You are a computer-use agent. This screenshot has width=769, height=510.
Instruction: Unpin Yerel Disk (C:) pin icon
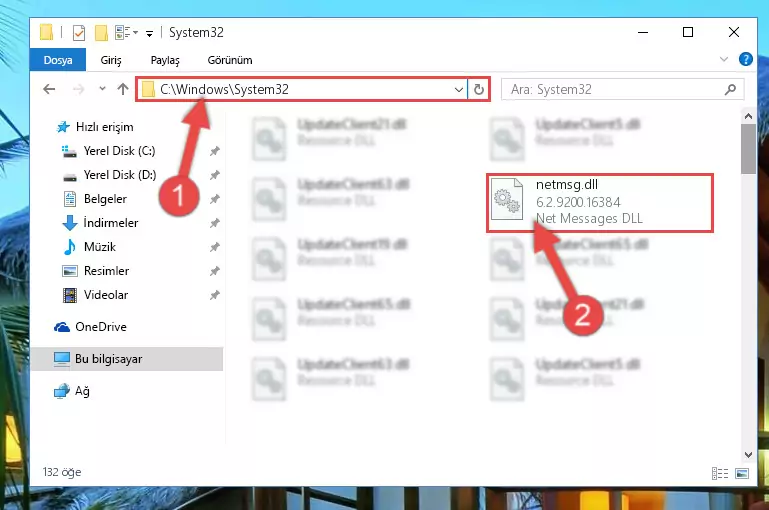pos(214,151)
